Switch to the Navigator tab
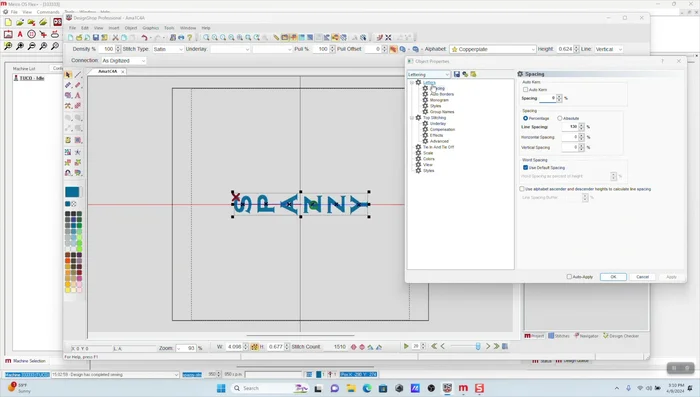 point(586,336)
